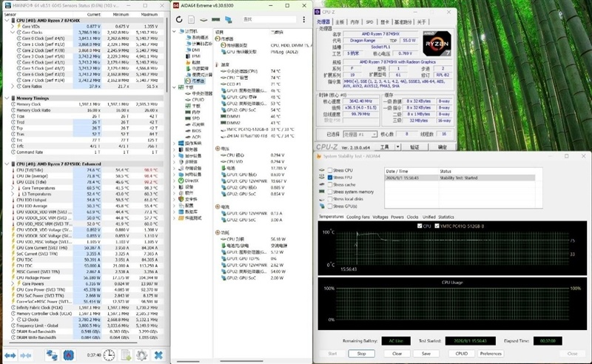This screenshot has width=592, height=364.
Task: Click AIDA64 report document toolbar icon
Action: 192,19
